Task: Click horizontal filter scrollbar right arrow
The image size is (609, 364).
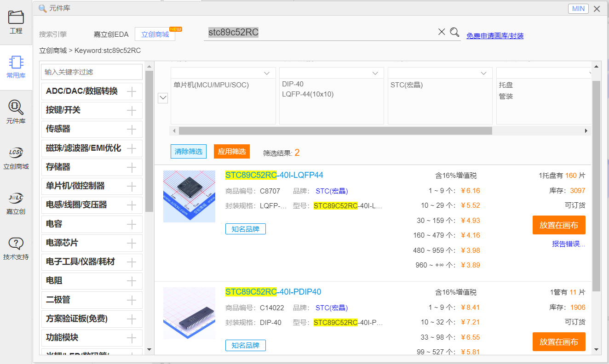Action: (x=586, y=131)
